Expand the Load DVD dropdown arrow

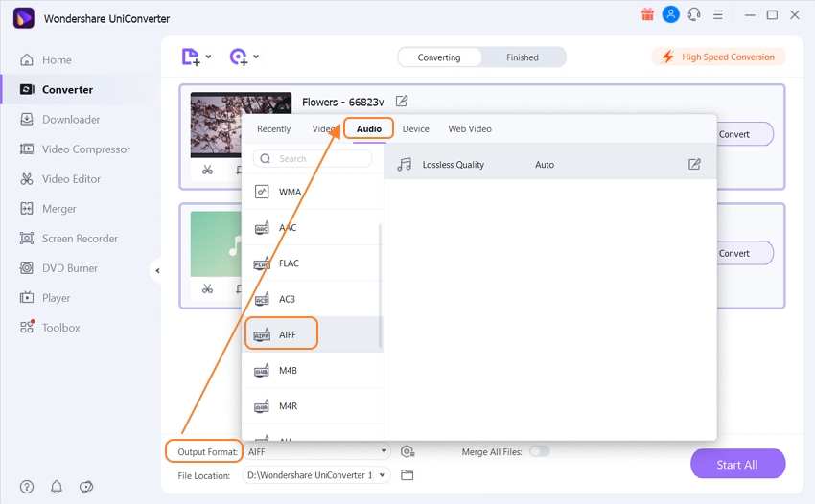[x=256, y=57]
